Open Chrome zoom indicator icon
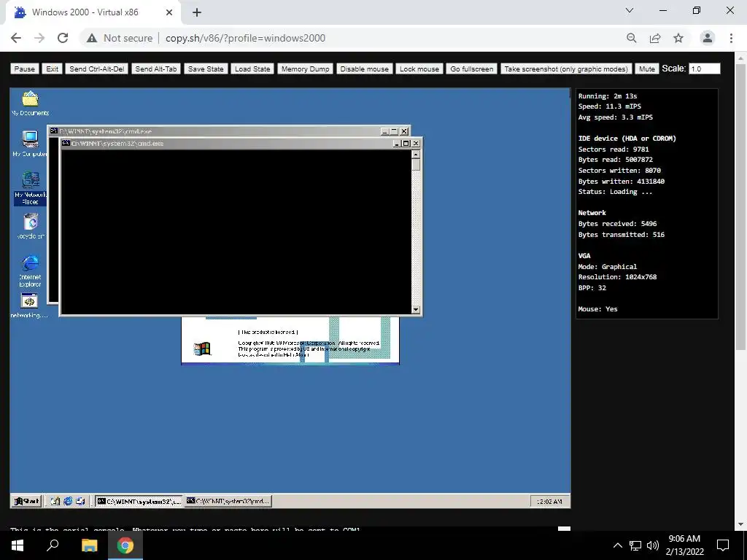The image size is (747, 560). pos(631,38)
